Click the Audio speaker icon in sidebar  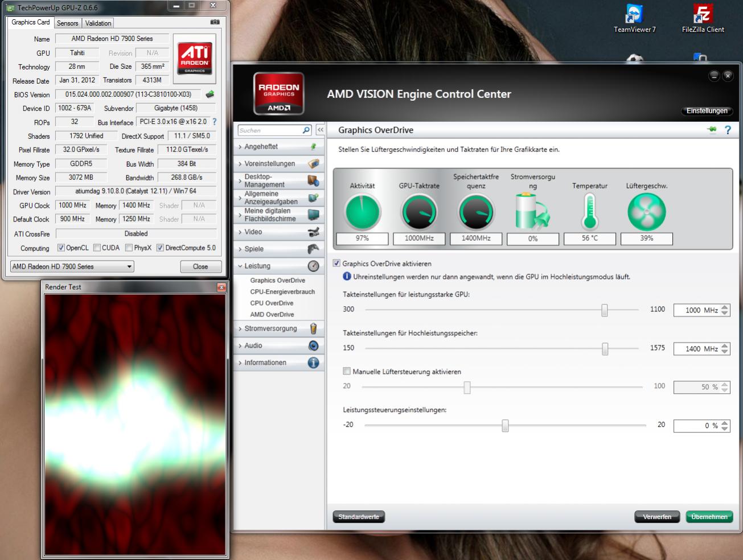[313, 345]
